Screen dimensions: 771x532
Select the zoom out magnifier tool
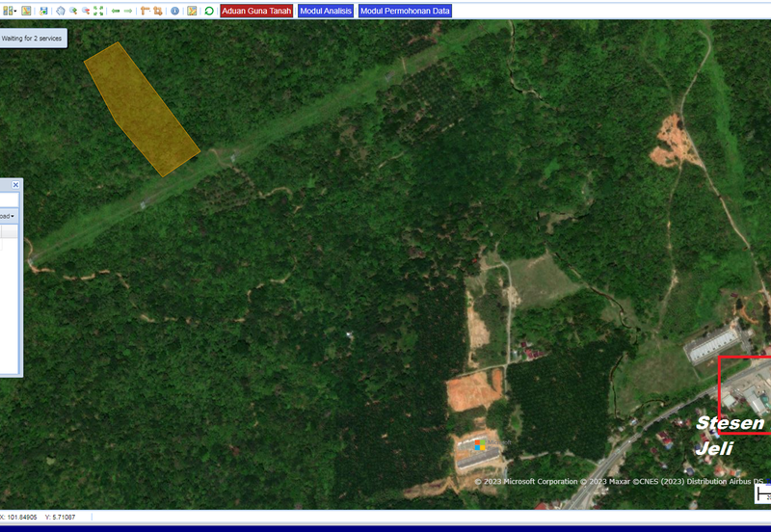click(x=86, y=11)
